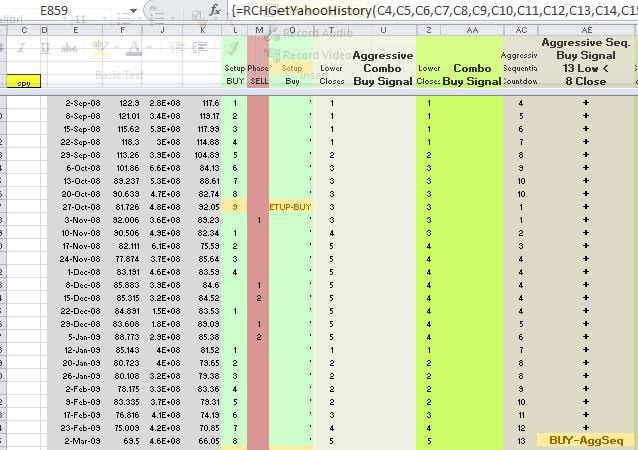Click the 'Lower Closes' header in column T
Viewport: 638px width, 450px height.
331,74
